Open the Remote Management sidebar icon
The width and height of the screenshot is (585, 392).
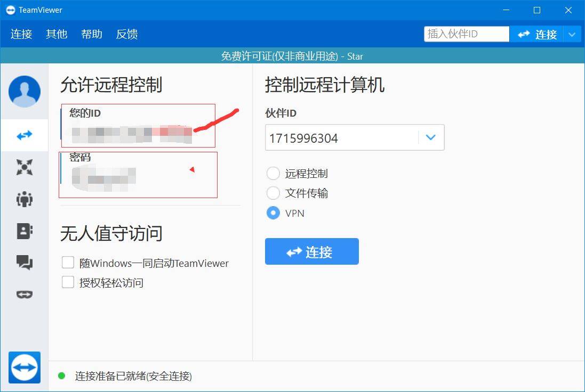point(25,167)
